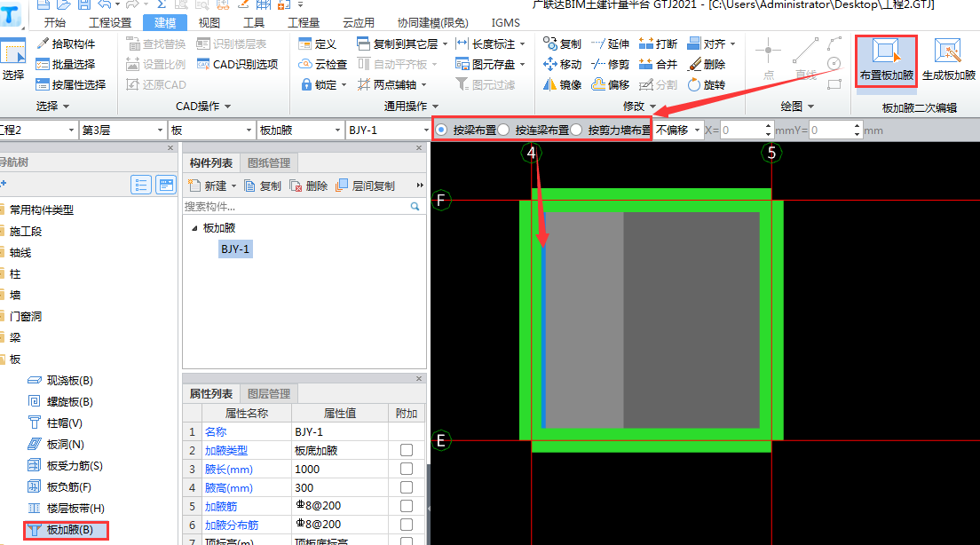
Task: Select the 移动 move tool
Action: (x=563, y=65)
